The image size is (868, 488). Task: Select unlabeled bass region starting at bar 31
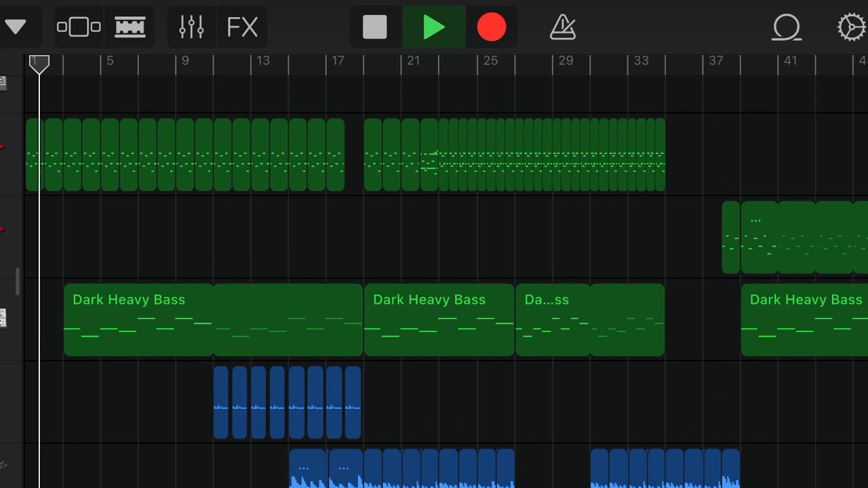coord(627,320)
